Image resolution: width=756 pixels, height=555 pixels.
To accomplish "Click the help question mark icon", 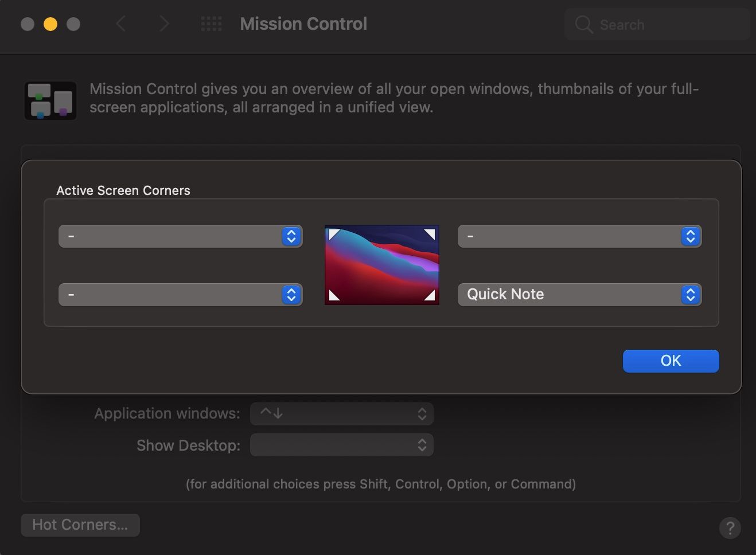I will tap(730, 527).
